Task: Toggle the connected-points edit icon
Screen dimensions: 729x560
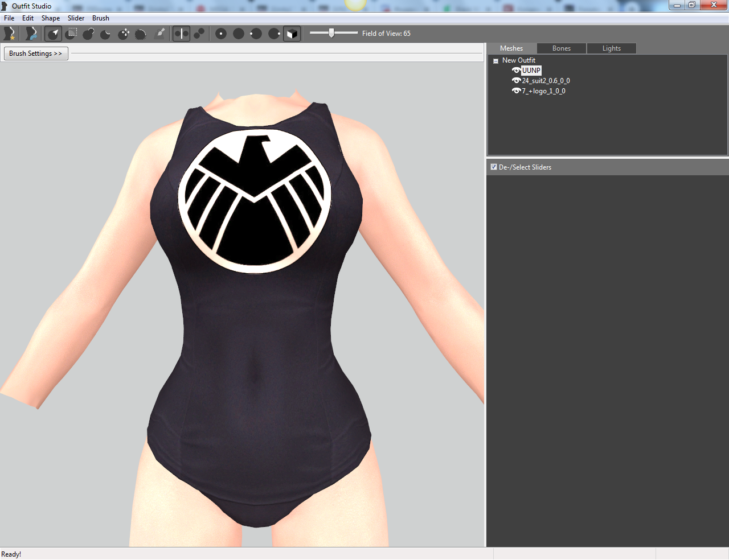Action: [199, 34]
